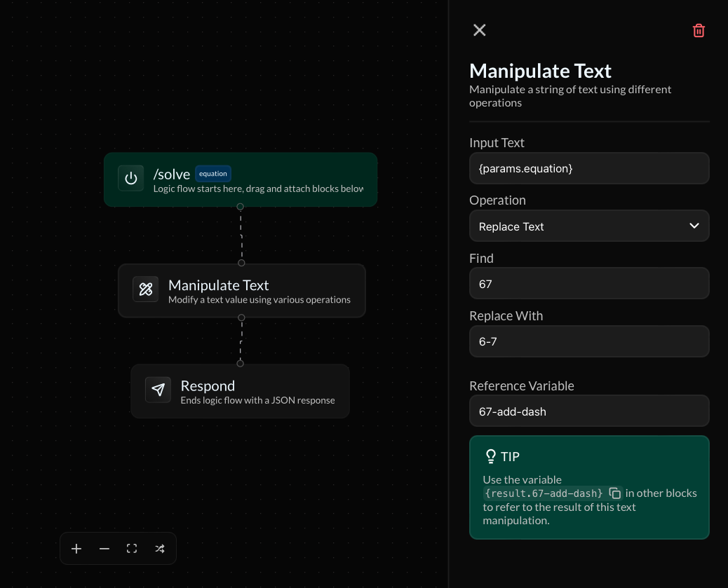Viewport: 728px width, 588px height.
Task: Click the equation parameter badge
Action: point(213,174)
